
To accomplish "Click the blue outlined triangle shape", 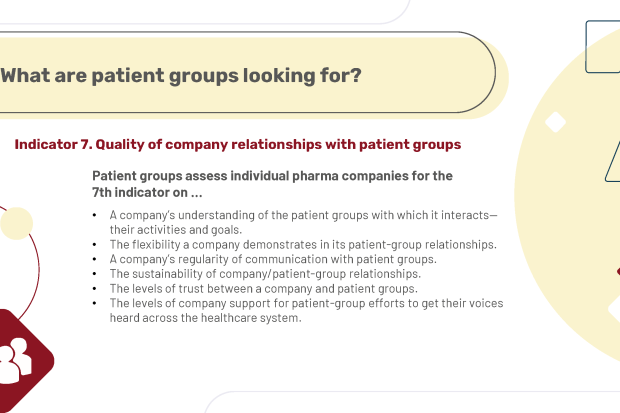I will (x=613, y=162).
